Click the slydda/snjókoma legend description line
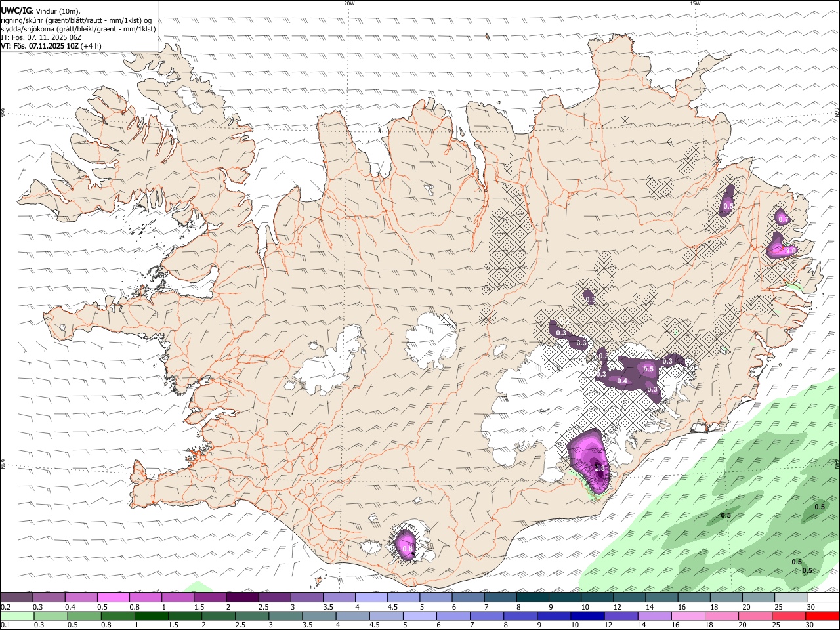 click(78, 29)
